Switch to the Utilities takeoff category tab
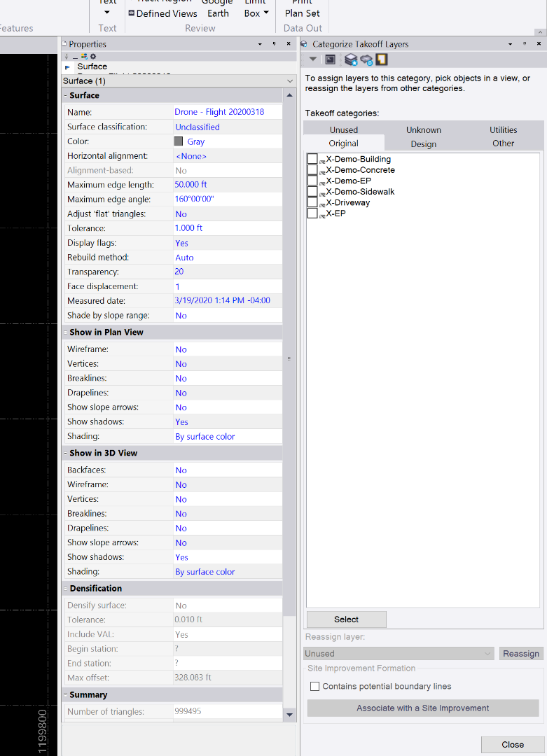Screen dimensions: 547x756 [503, 129]
